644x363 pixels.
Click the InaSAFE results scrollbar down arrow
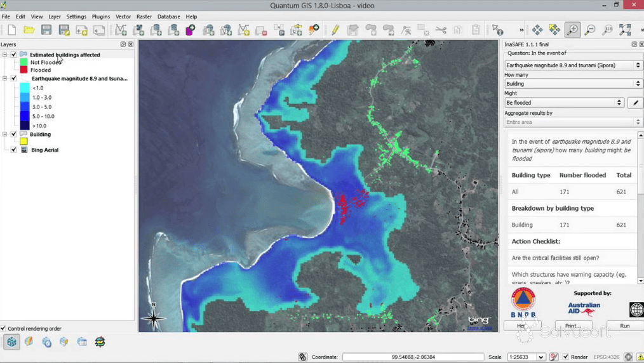tap(640, 281)
